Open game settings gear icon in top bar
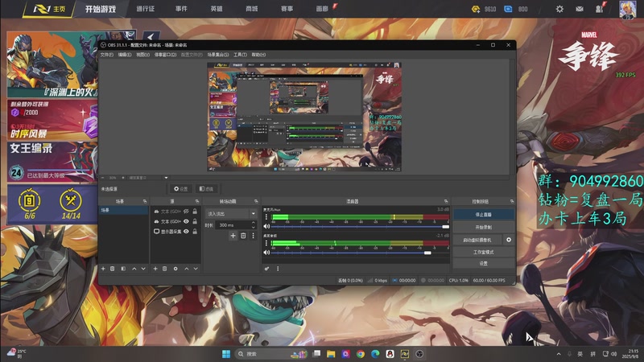This screenshot has height=362, width=644. click(x=559, y=9)
